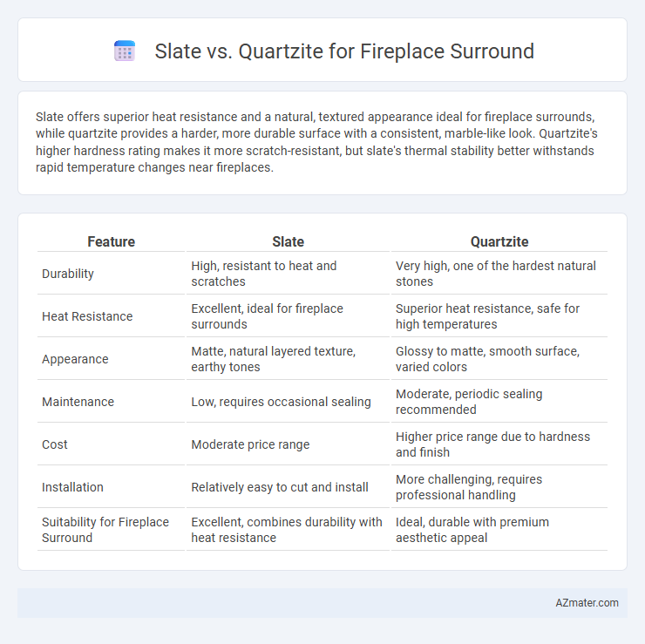
Task: Select the 'Slate vs. Quartzite for Fireplace Surround' heading
Action: [x=344, y=51]
